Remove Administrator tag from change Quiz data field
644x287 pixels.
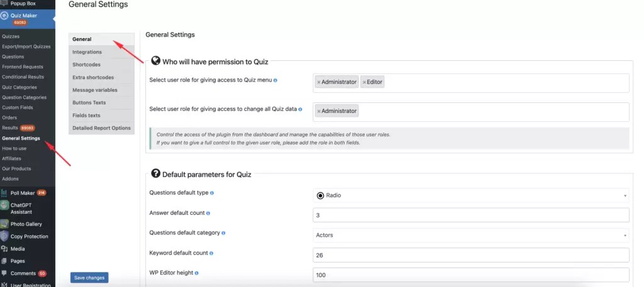pyautogui.click(x=319, y=111)
